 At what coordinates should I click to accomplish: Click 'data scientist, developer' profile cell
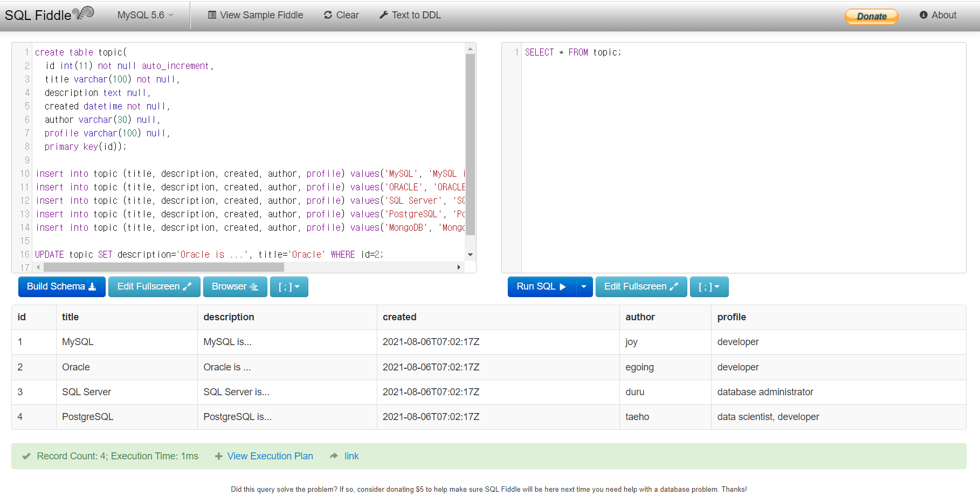(838, 417)
